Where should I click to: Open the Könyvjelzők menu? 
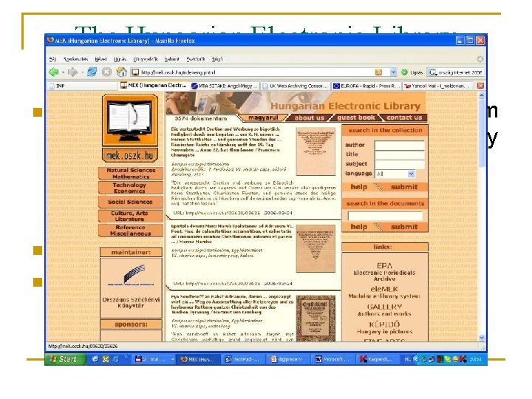[146, 59]
